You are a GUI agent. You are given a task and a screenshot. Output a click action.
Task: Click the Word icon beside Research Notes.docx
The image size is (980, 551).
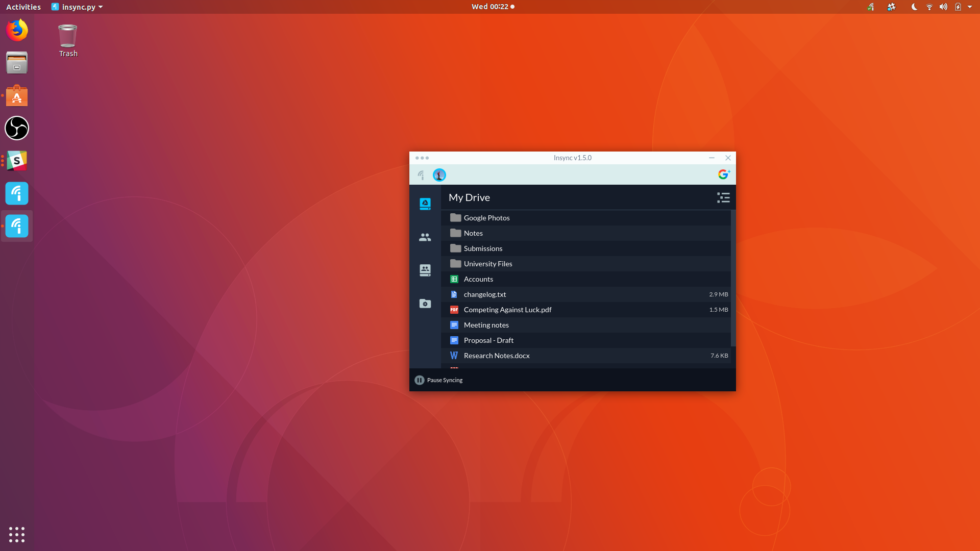tap(454, 356)
